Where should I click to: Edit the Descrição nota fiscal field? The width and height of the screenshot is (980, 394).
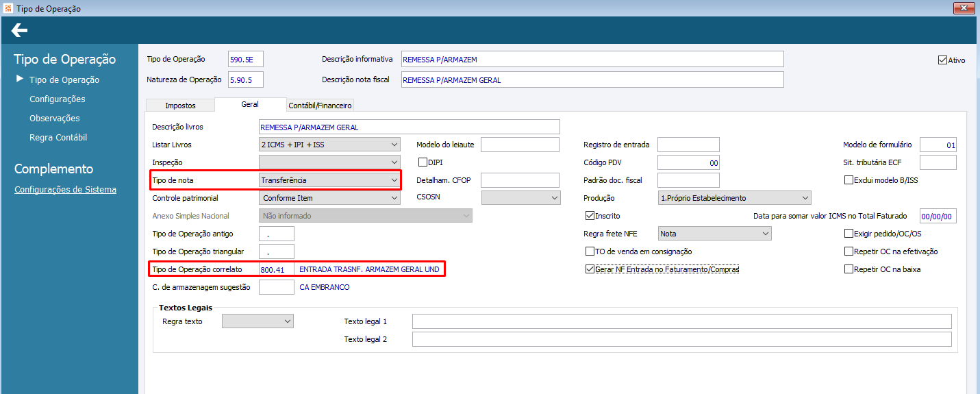pyautogui.click(x=592, y=79)
